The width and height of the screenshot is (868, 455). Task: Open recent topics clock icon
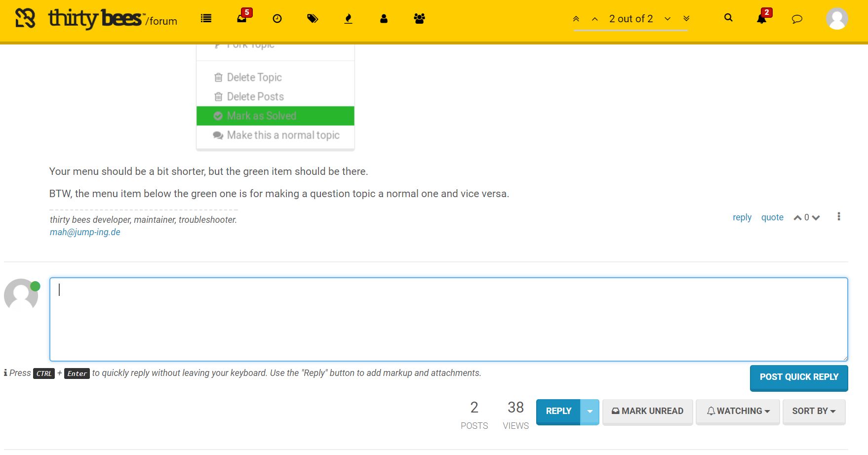[x=277, y=19]
